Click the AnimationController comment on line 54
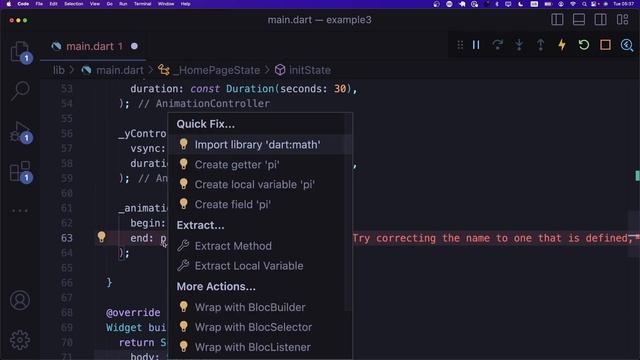 (204, 104)
